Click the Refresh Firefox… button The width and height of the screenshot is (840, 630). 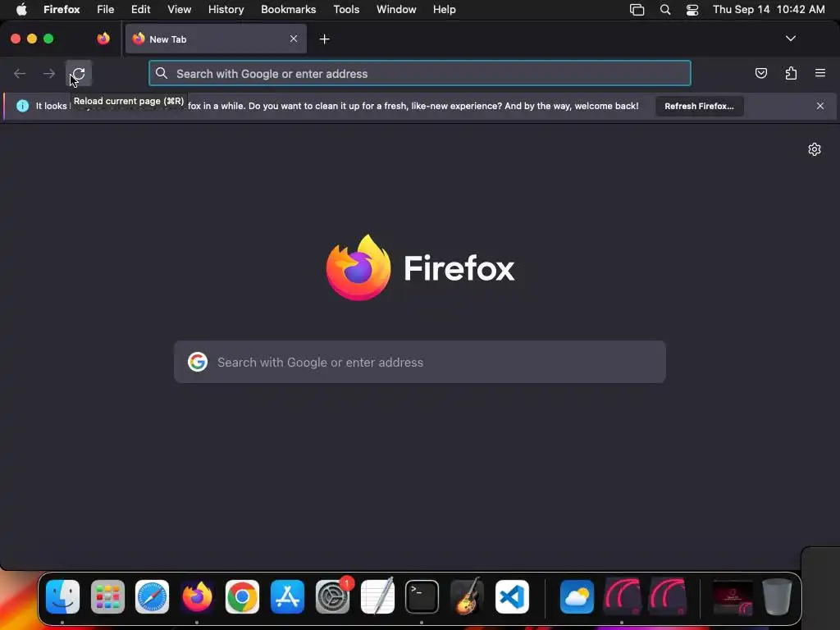699,106
